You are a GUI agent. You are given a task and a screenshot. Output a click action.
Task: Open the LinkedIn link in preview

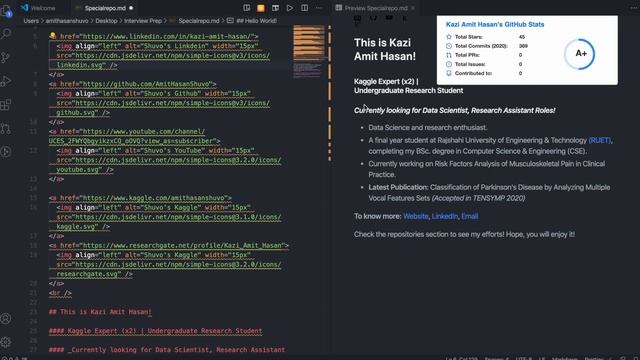click(x=444, y=216)
